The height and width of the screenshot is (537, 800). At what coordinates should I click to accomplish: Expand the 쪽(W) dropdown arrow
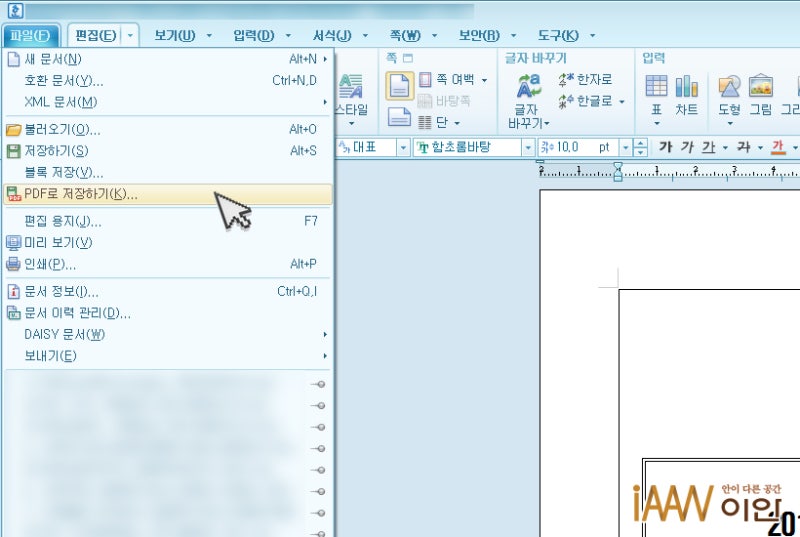click(x=434, y=36)
